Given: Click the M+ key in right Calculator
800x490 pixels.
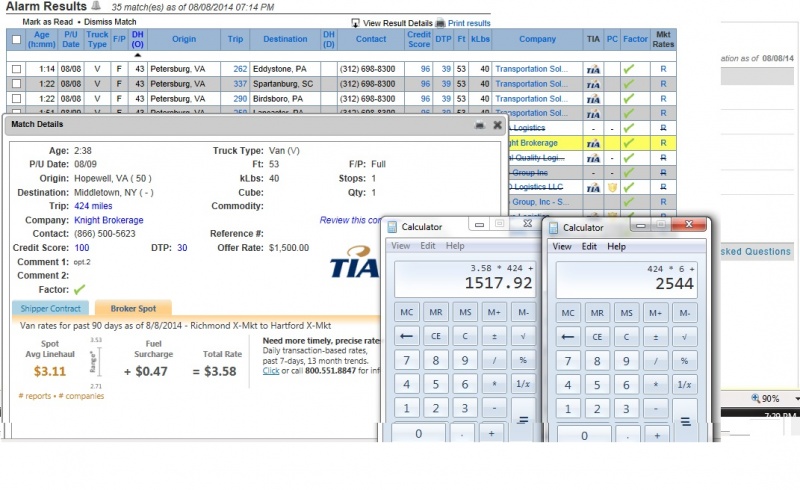Looking at the screenshot, I should pyautogui.click(x=655, y=313).
